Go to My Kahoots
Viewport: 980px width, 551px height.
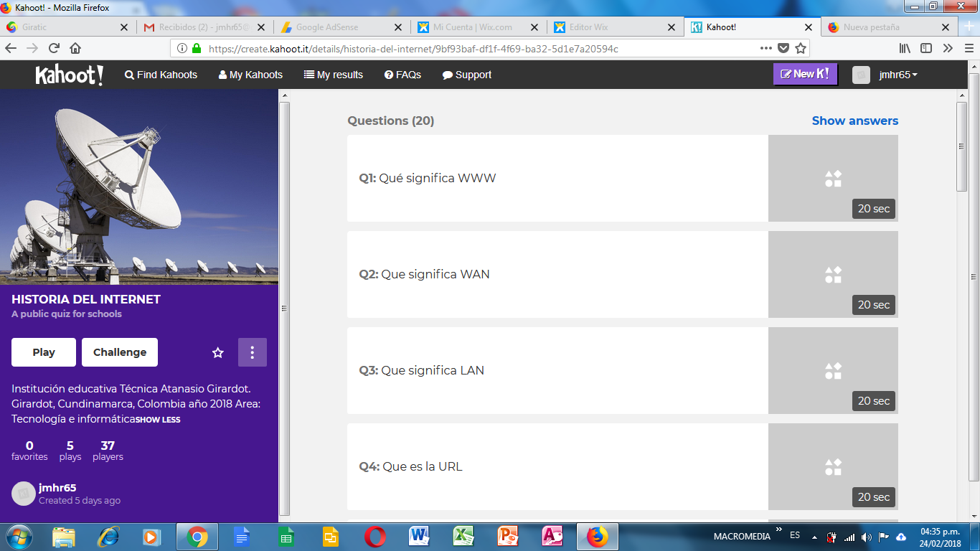point(250,75)
